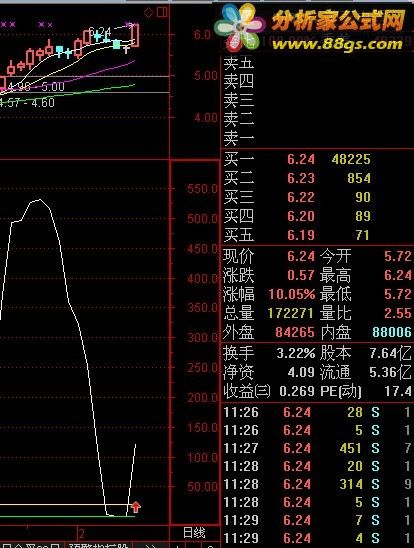
Task: Select the 卖三 order row label
Action: click(239, 101)
